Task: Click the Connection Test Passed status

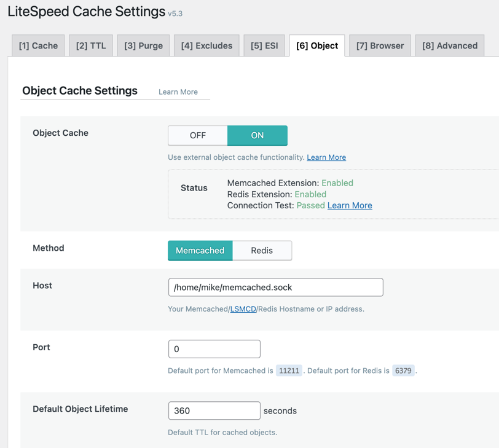Action: click(310, 205)
